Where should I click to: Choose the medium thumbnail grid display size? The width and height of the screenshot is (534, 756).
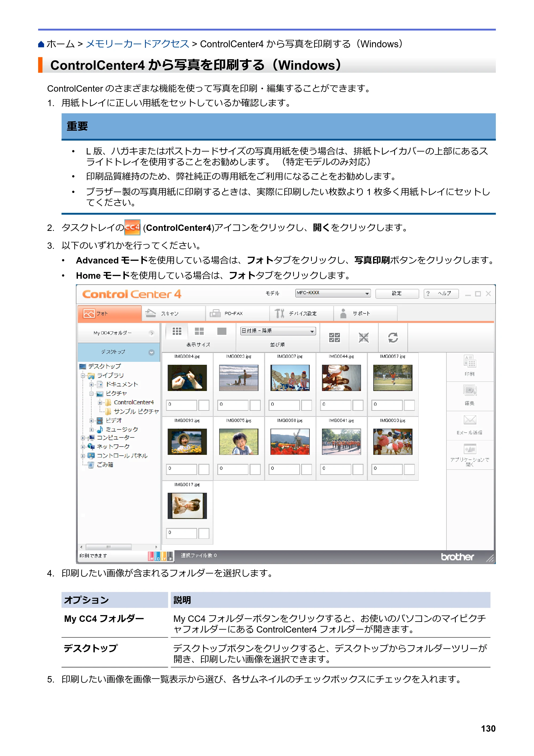tap(199, 331)
